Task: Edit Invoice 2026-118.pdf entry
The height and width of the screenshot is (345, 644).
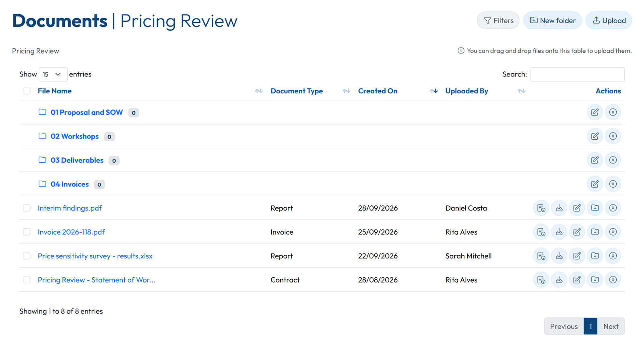Action: pyautogui.click(x=577, y=232)
